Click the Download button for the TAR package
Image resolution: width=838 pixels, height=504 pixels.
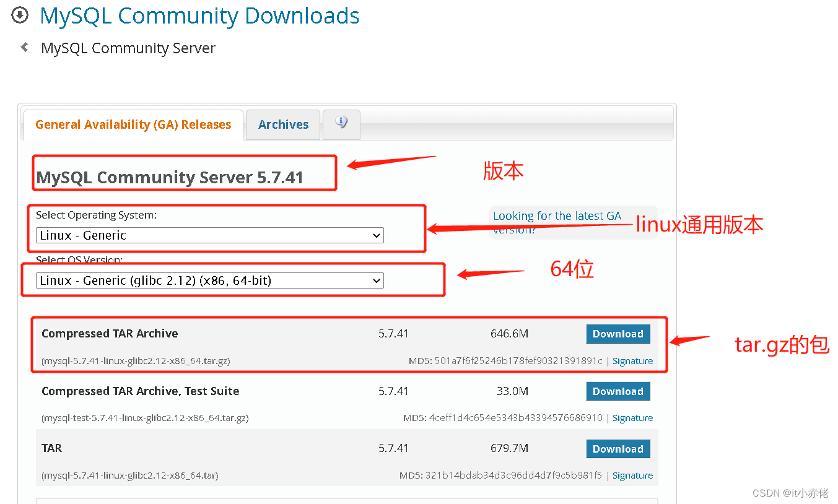click(618, 448)
